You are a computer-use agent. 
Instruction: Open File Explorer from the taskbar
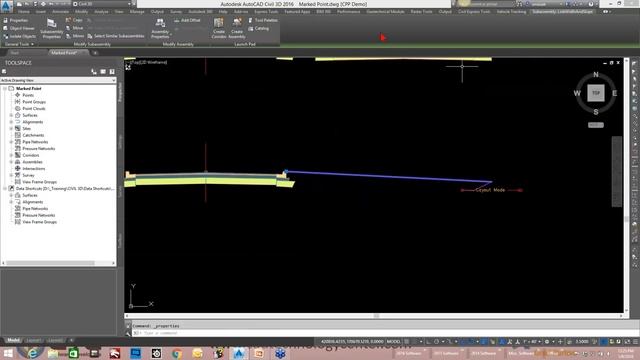coord(53,353)
